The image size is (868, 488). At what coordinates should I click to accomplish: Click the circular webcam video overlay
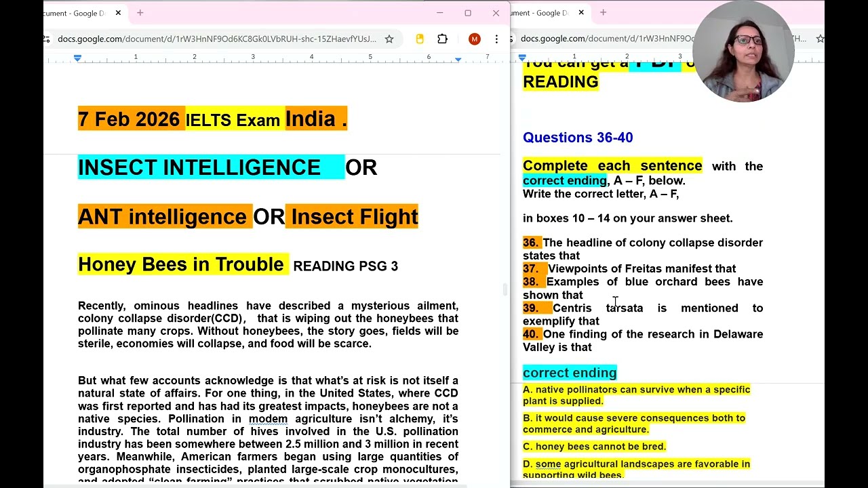(744, 52)
